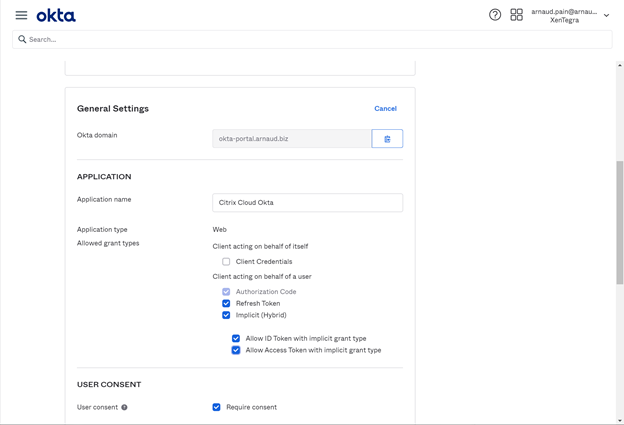Toggle the Require consent checkbox
This screenshot has width=624, height=425.
217,408
